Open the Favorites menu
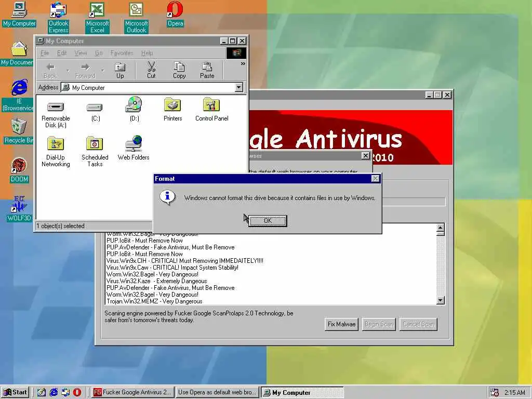The width and height of the screenshot is (532, 399). click(x=122, y=53)
